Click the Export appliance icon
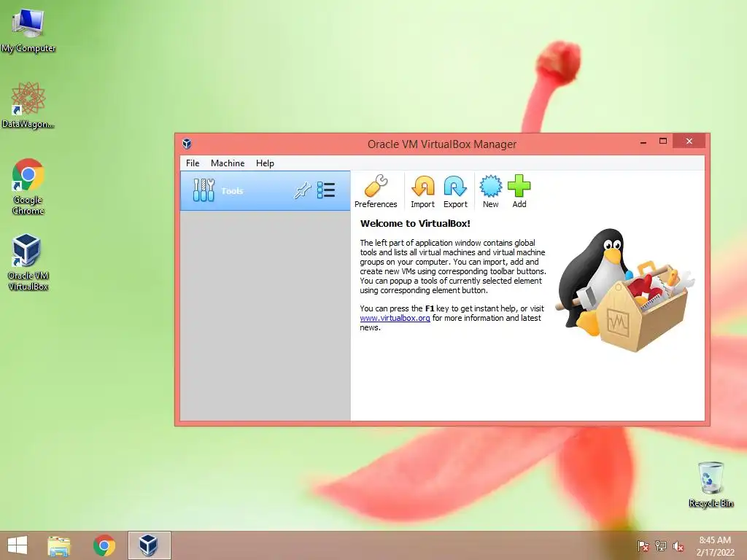747x560 pixels. tap(455, 192)
